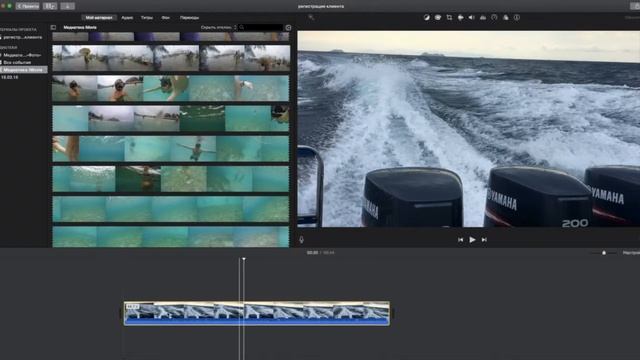Click the Enhance magic wand
Screen dimensions: 640x360
(311, 18)
